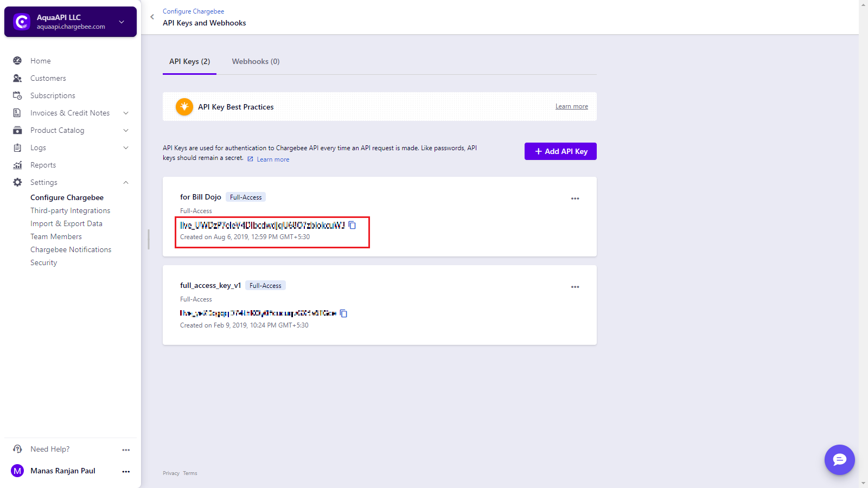The width and height of the screenshot is (868, 488).
Task: Click 'Created on Aug 6, 2019' timestamp
Action: click(245, 237)
